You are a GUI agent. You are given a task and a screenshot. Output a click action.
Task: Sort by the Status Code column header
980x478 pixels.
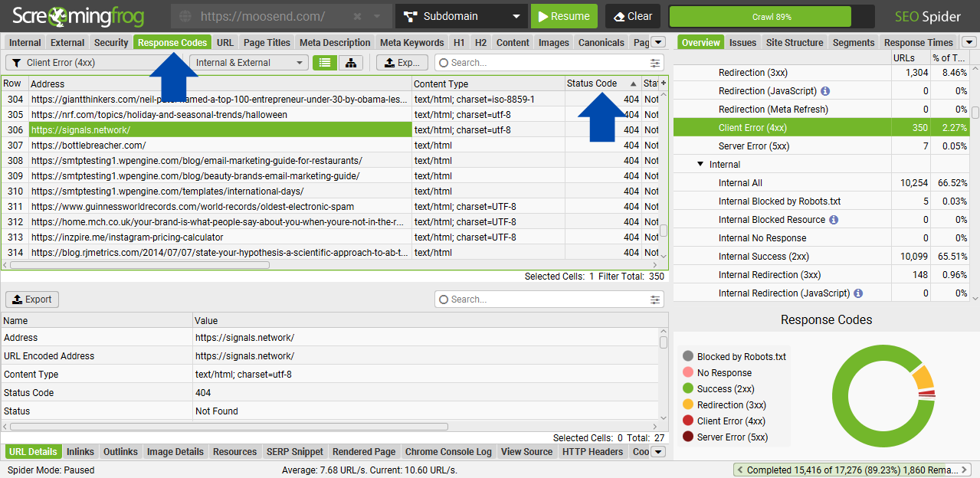[601, 83]
